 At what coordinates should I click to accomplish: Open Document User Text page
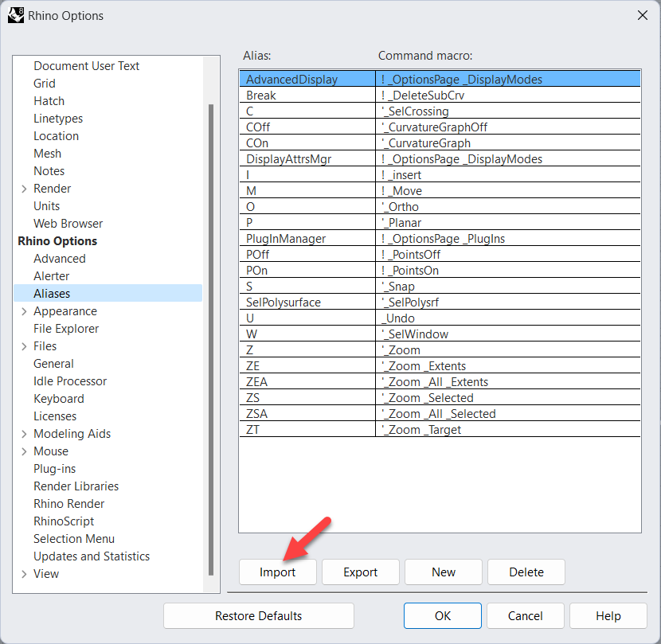point(87,66)
